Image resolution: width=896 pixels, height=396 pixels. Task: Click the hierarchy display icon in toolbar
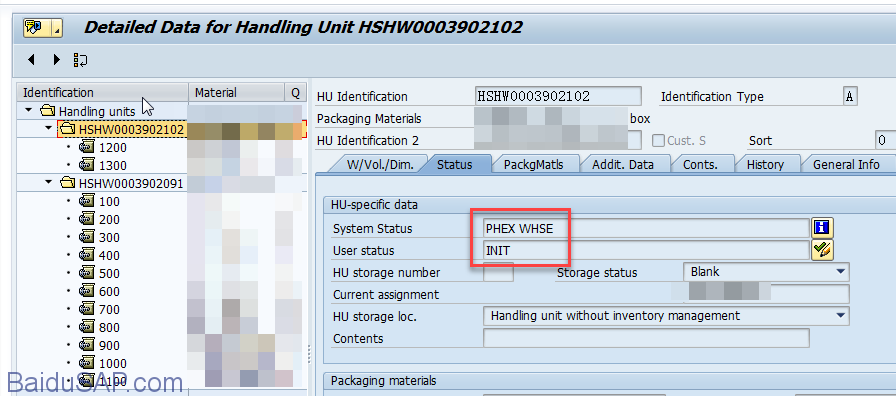81,60
